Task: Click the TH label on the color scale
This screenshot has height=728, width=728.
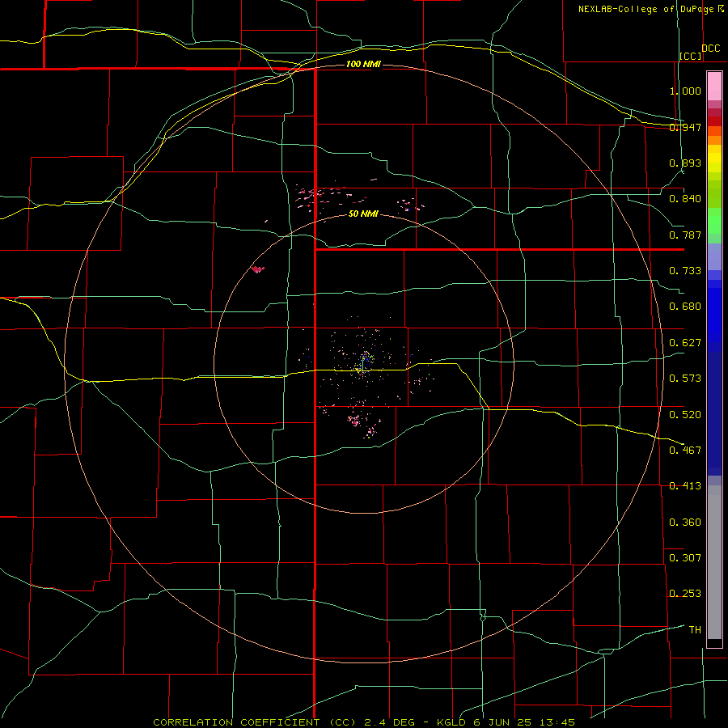Action: tap(695, 630)
